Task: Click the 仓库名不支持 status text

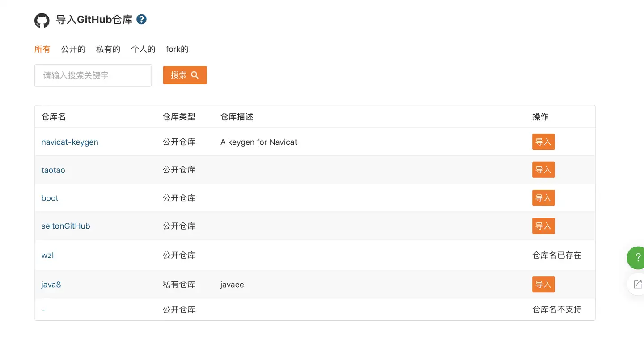Action: tap(557, 310)
